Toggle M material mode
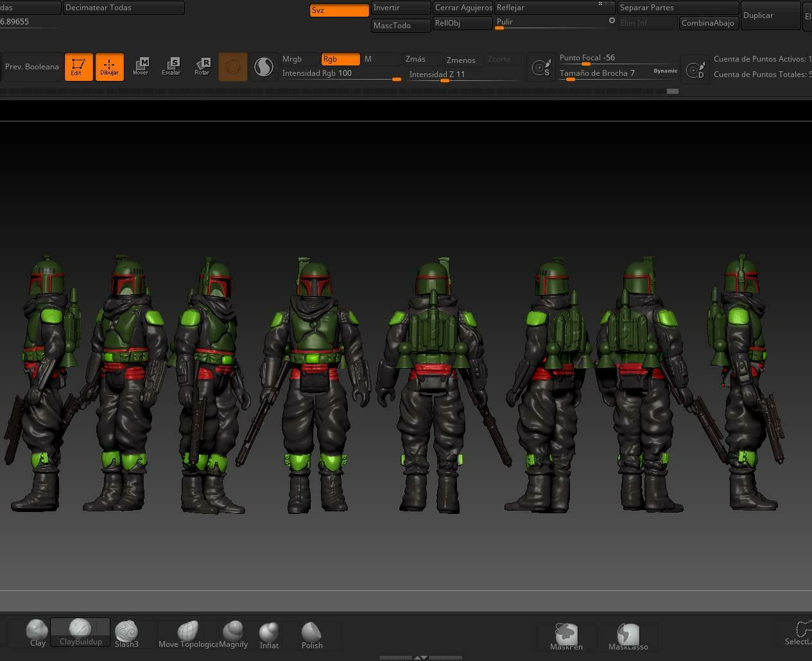Screen dimensions: 812x661 click(x=381, y=59)
